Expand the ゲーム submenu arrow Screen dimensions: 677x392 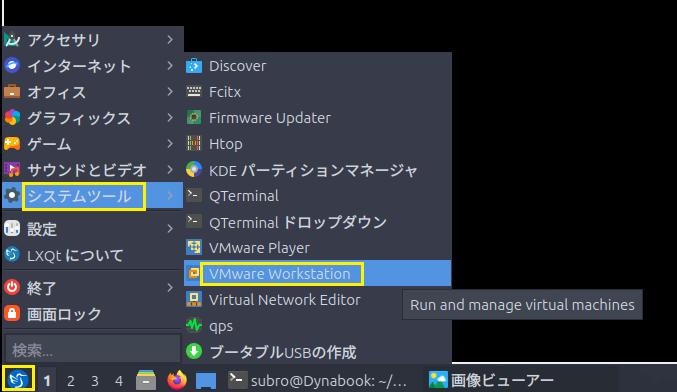[170, 143]
